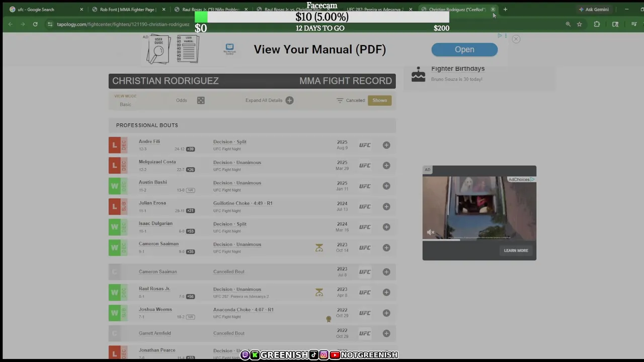The width and height of the screenshot is (644, 362).
Task: Click the UFC logo in Julian Erosa row
Action: pos(365,207)
